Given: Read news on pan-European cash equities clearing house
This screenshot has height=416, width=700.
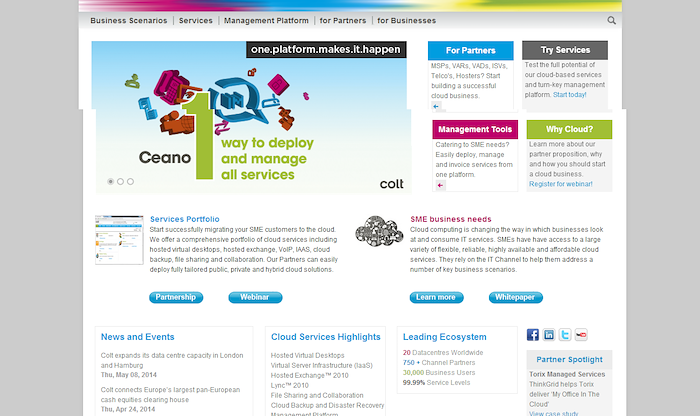Looking at the screenshot, I should (x=170, y=395).
